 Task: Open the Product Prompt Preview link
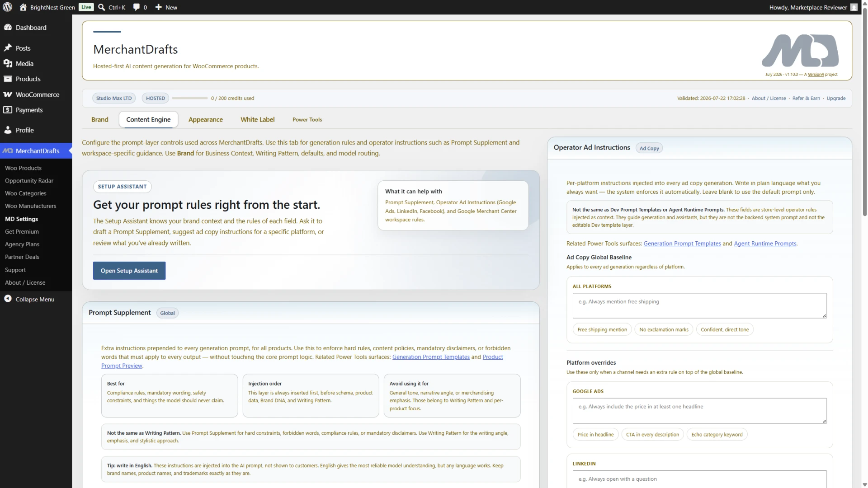(x=493, y=357)
